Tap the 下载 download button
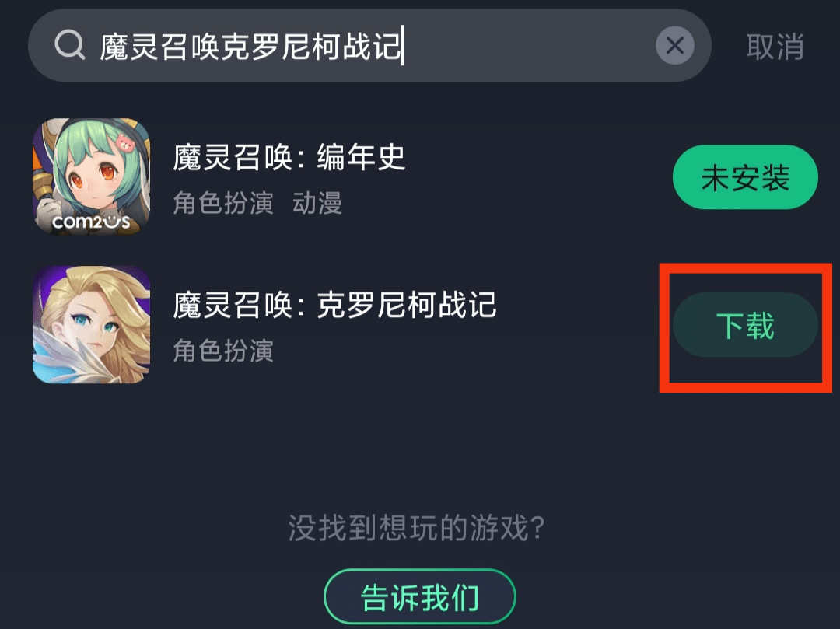 pos(745,325)
